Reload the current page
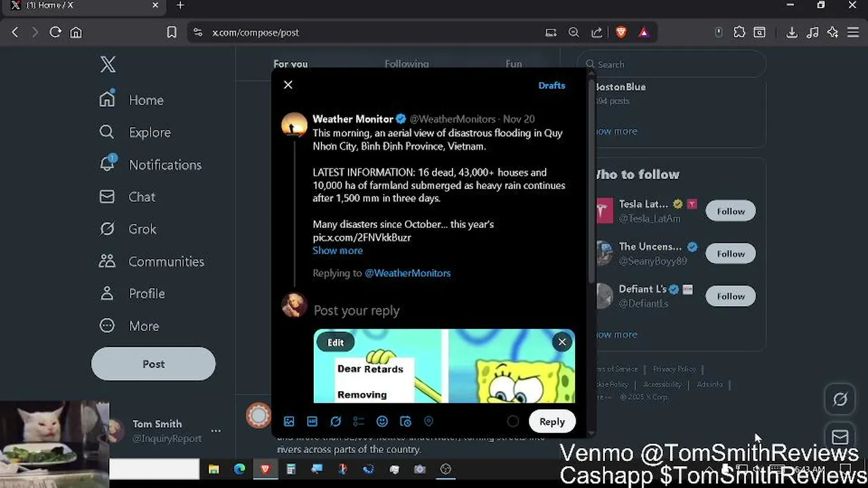Viewport: 868px width, 488px height. (56, 32)
